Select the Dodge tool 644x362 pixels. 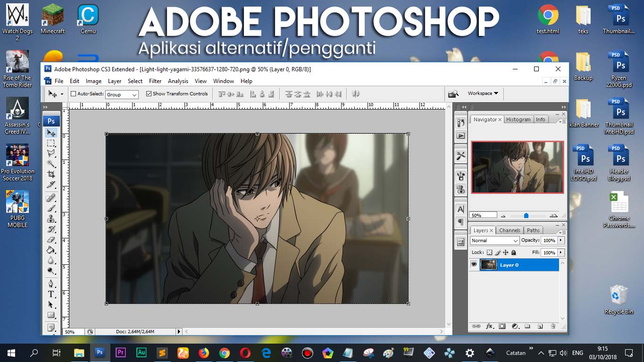point(51,270)
